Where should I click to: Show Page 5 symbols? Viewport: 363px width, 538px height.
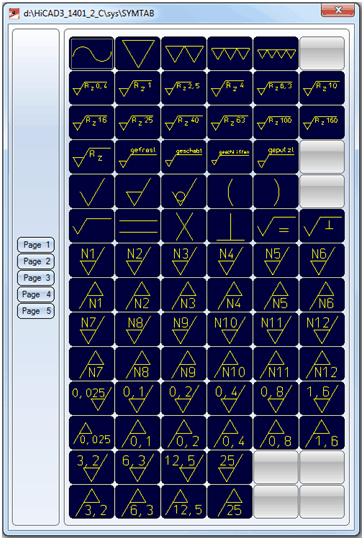coord(36,311)
